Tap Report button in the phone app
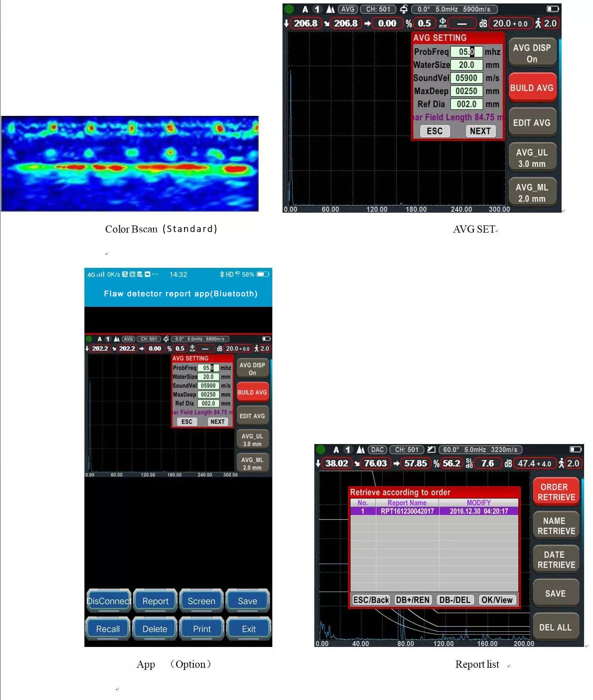Viewport: 593px width, 700px height. pos(155,601)
